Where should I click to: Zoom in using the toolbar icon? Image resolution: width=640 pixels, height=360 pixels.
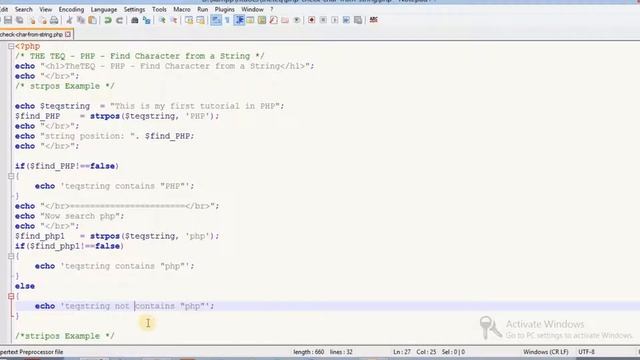tap(162, 20)
